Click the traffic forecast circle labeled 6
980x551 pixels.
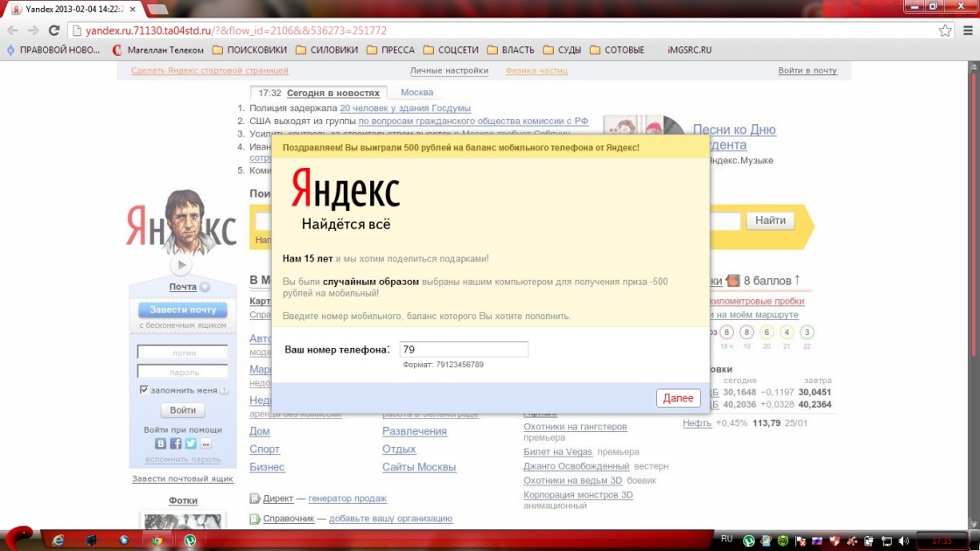766,332
